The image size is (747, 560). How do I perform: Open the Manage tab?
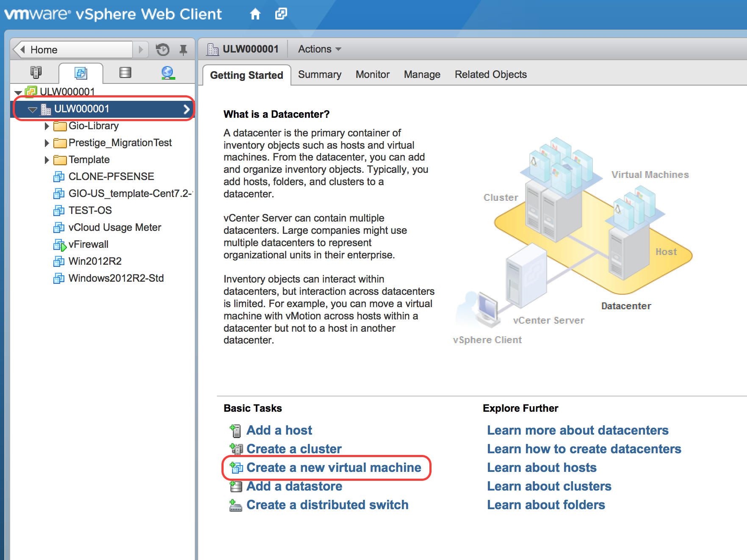[x=422, y=75]
